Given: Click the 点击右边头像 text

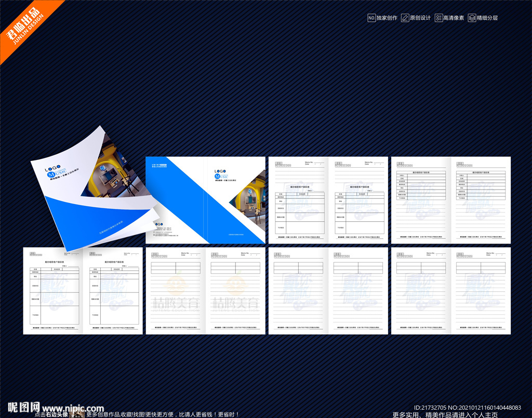Looking at the screenshot, I should click(51, 414).
